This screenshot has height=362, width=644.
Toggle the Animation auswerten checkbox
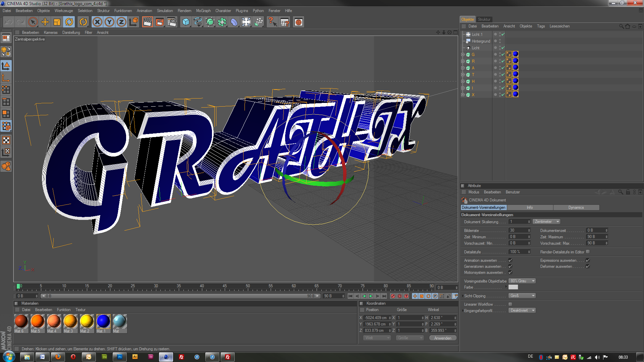(510, 260)
